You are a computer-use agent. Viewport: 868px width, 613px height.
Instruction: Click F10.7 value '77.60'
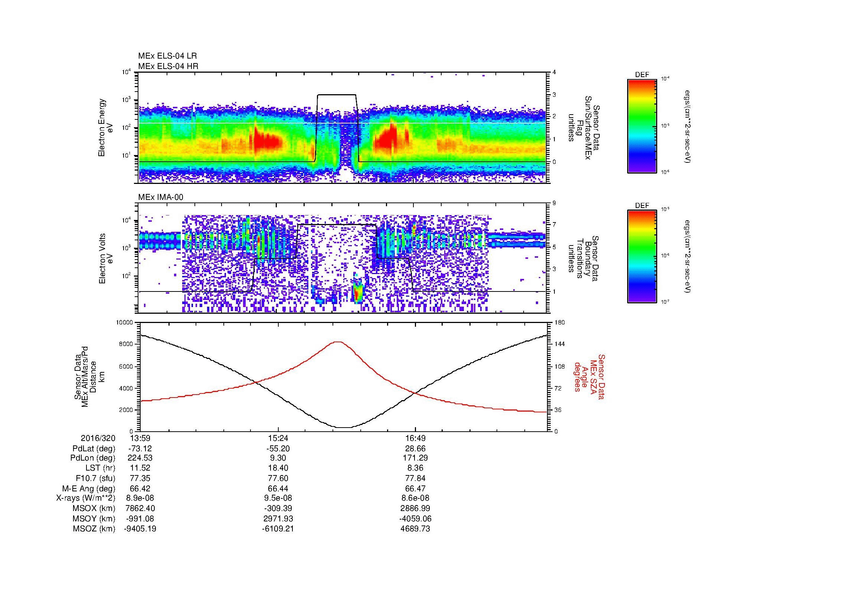[x=278, y=478]
